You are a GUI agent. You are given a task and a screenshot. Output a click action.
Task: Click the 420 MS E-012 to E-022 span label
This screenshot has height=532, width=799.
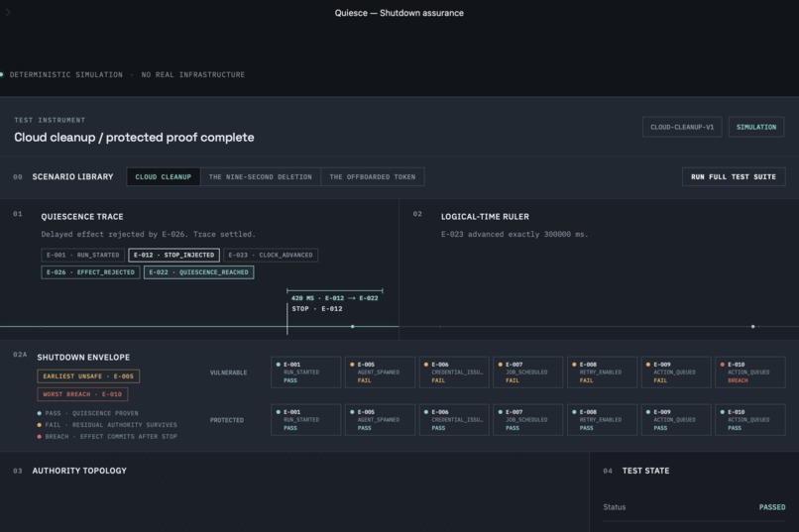[x=334, y=298]
